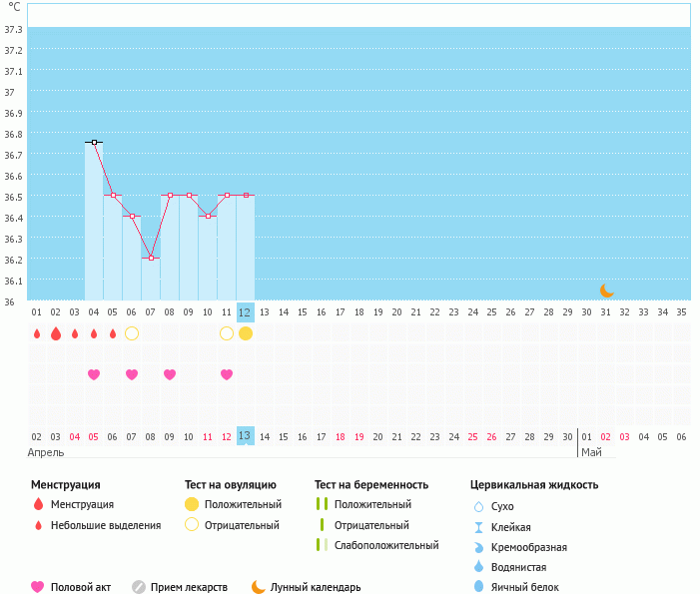Click the dry cervical fluid legend icon

pos(478,506)
